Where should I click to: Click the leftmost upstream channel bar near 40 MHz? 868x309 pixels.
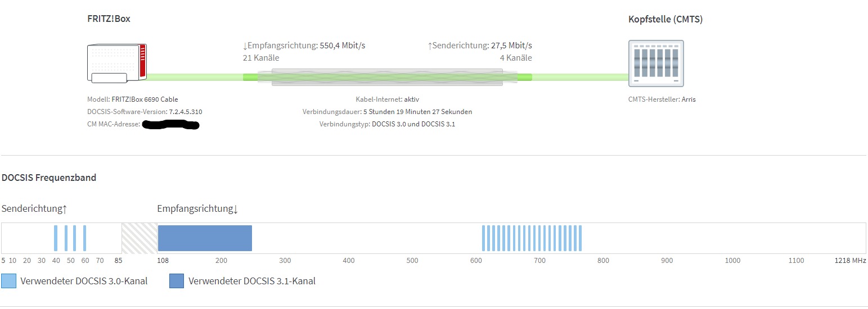(x=56, y=238)
